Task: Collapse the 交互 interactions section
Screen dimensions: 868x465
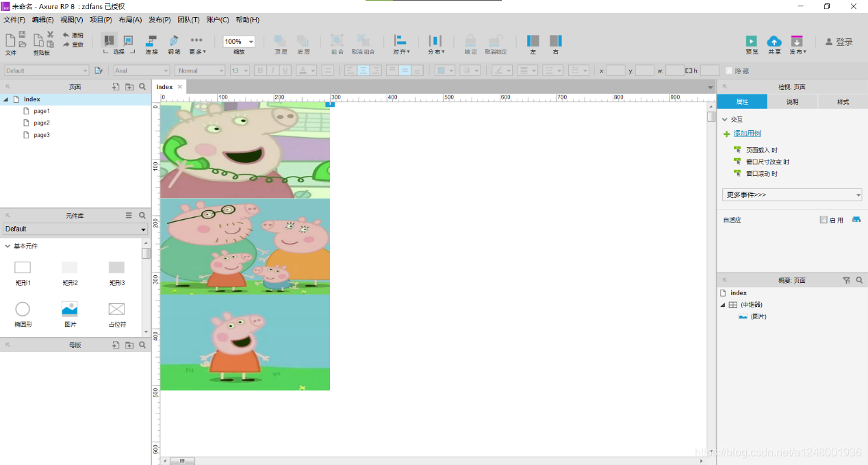Action: (x=725, y=119)
